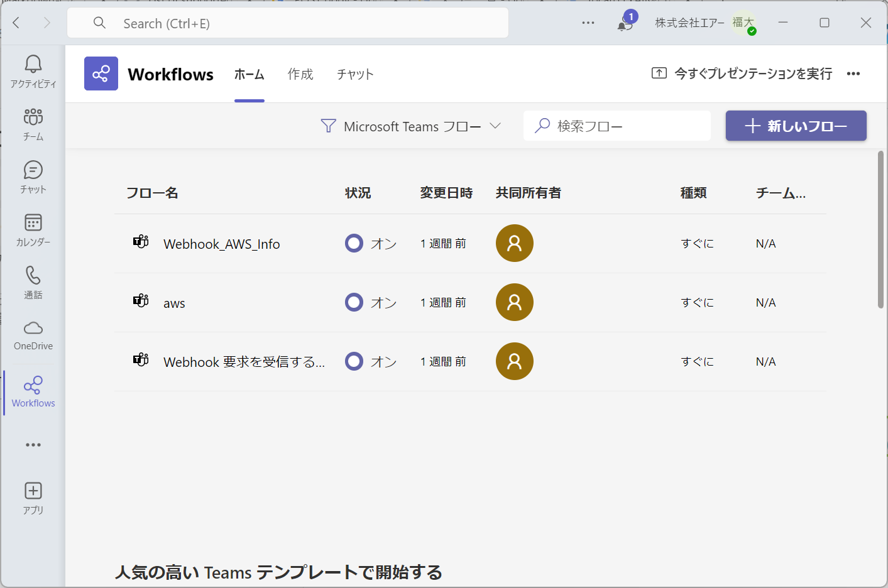Open co-owner avatar in Webhook 要求を受信する row

[515, 361]
